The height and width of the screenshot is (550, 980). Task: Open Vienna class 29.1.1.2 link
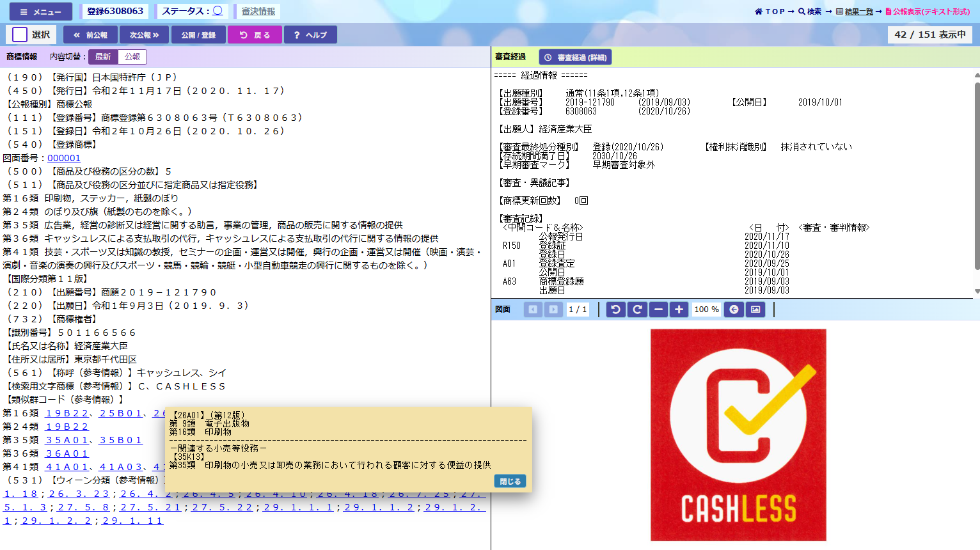tap(379, 507)
